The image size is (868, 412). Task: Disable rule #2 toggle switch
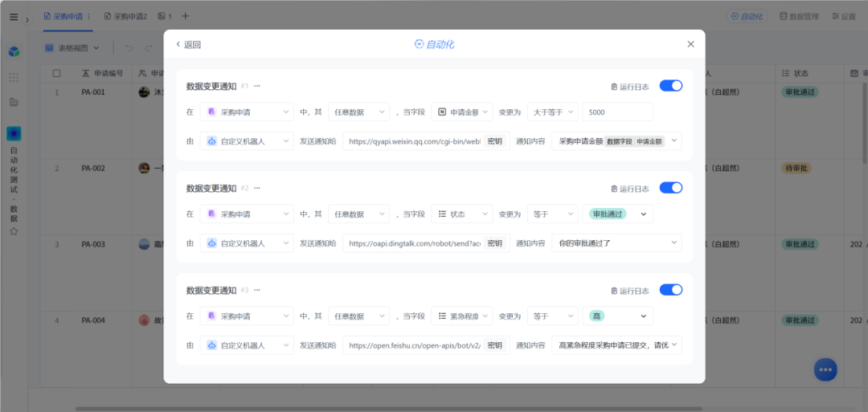tap(671, 188)
